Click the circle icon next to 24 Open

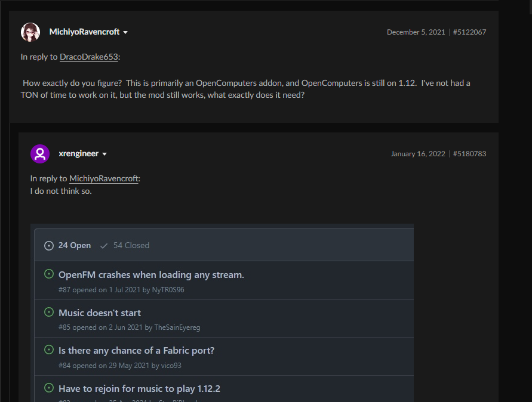[x=49, y=246]
